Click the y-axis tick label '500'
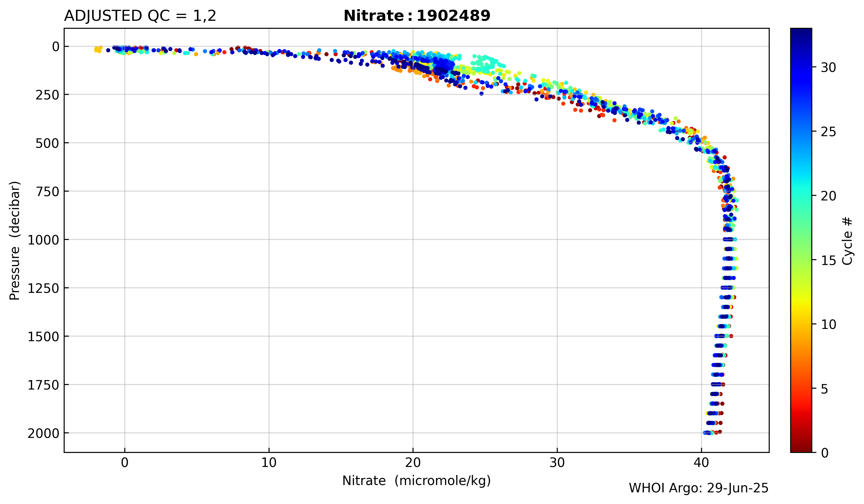Image resolution: width=864 pixels, height=504 pixels. pyautogui.click(x=47, y=144)
